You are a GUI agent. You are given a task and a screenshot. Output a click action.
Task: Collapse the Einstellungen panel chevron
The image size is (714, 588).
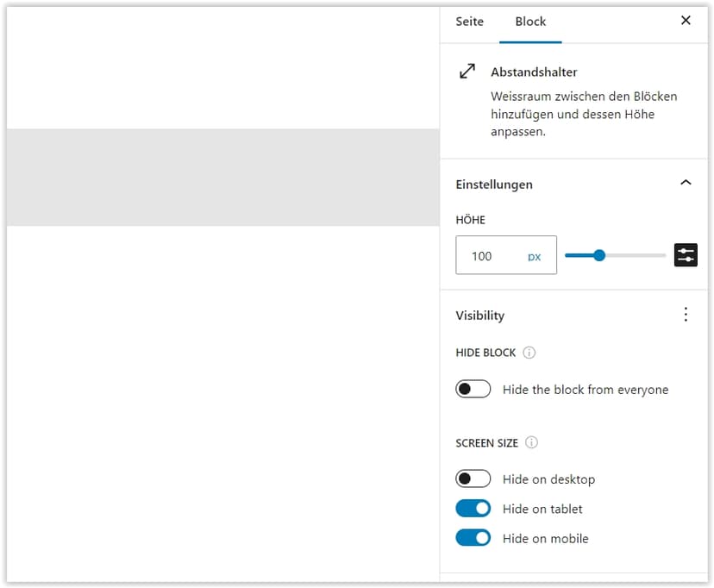686,183
